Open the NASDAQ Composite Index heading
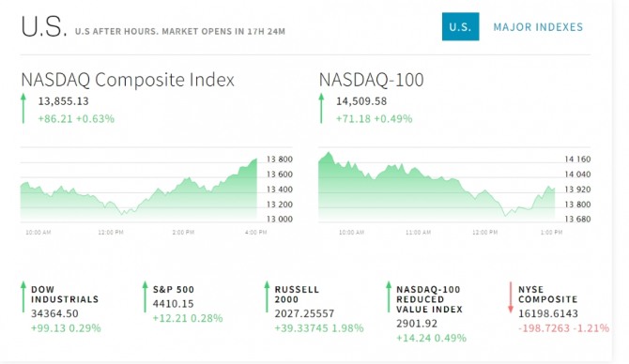Image resolution: width=629 pixels, height=364 pixels. 128,80
